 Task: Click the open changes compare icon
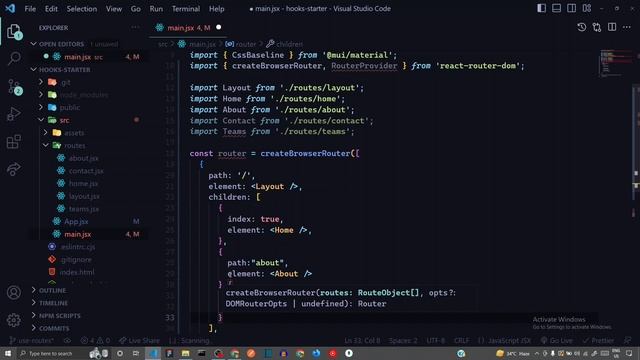click(x=597, y=27)
